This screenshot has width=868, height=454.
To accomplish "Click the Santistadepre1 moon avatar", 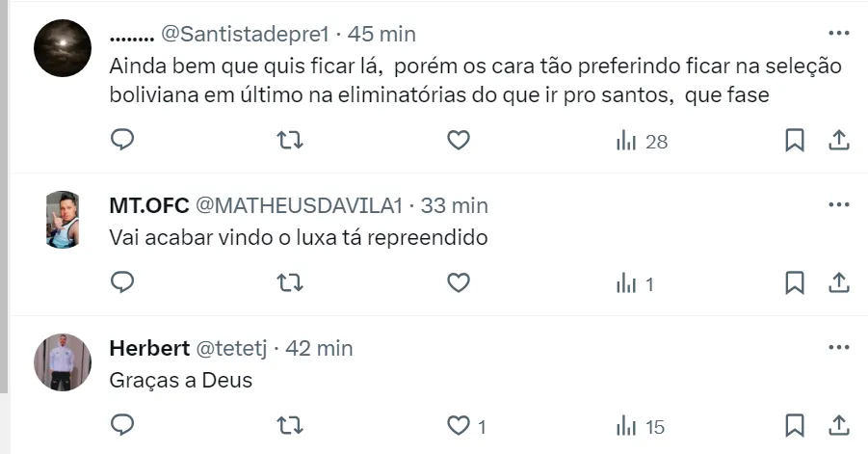I will 63,47.
